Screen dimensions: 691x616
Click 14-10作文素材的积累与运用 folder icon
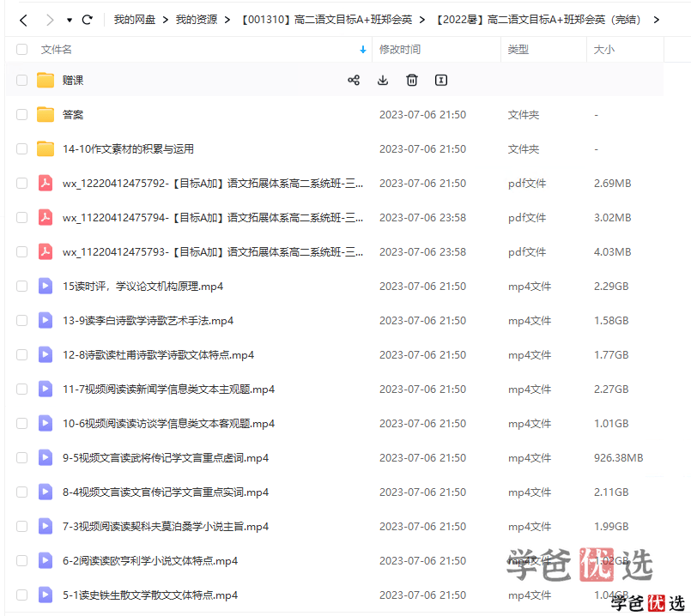pos(45,148)
